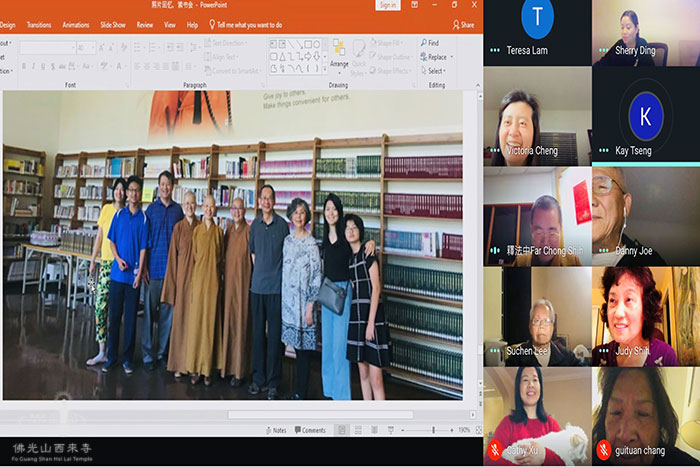
Task: Open more options for Kay Tseng's tile
Action: coord(604,150)
